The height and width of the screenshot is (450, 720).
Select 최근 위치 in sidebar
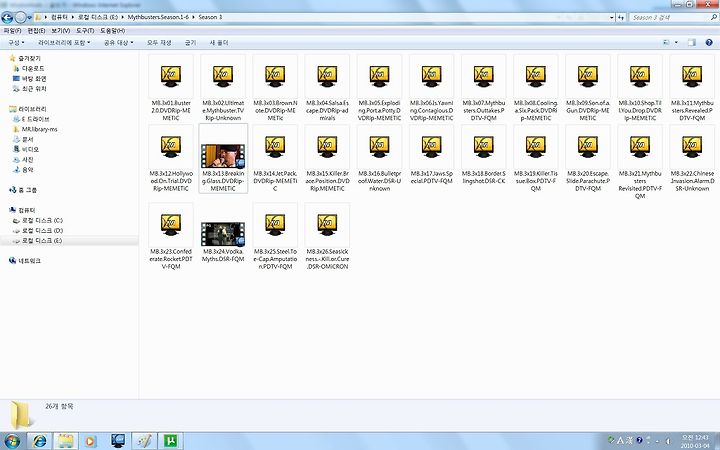point(34,89)
